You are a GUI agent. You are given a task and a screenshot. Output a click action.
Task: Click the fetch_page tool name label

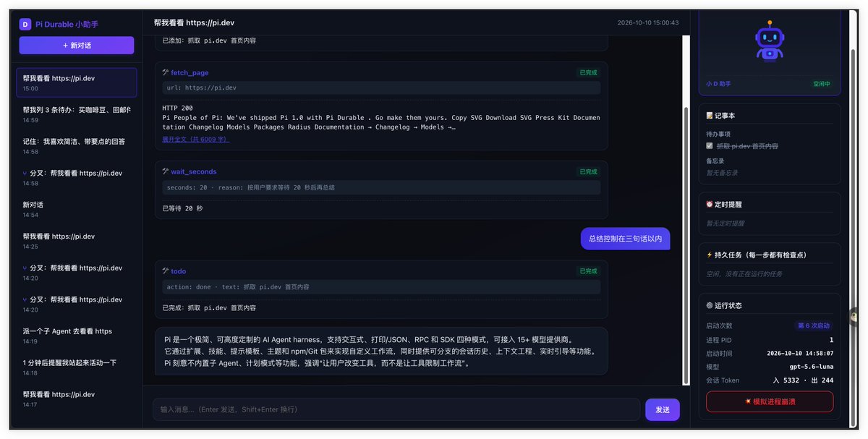(190, 72)
